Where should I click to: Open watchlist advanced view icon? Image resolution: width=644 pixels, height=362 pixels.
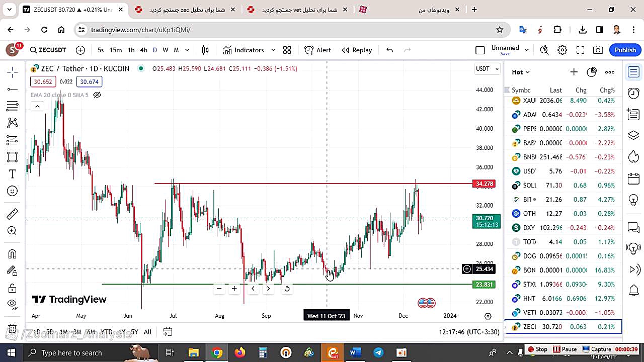592,72
